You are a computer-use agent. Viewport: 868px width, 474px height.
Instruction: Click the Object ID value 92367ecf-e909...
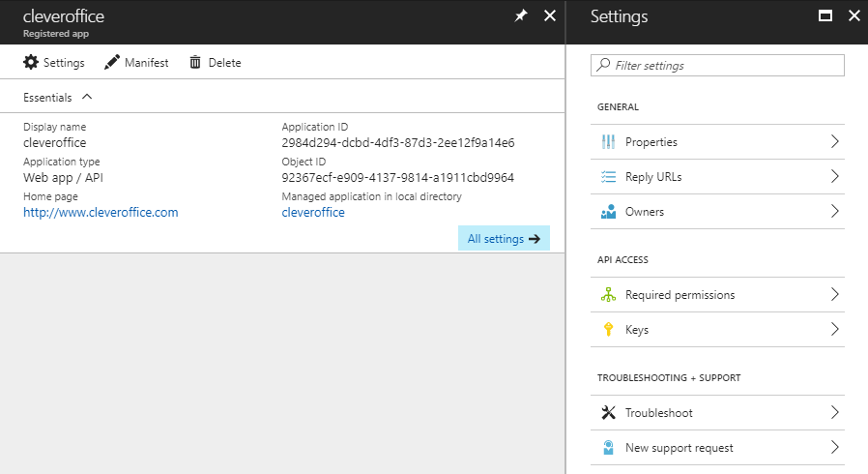397,177
